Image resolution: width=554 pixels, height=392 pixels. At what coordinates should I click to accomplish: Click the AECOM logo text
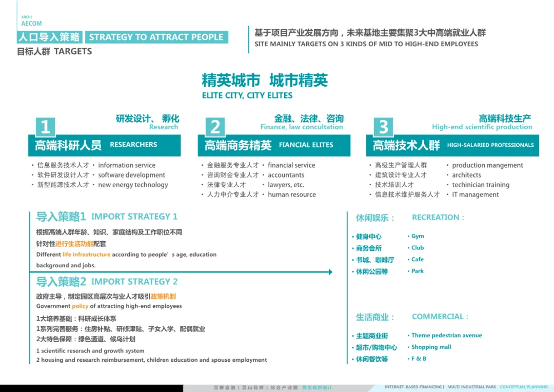pyautogui.click(x=31, y=23)
